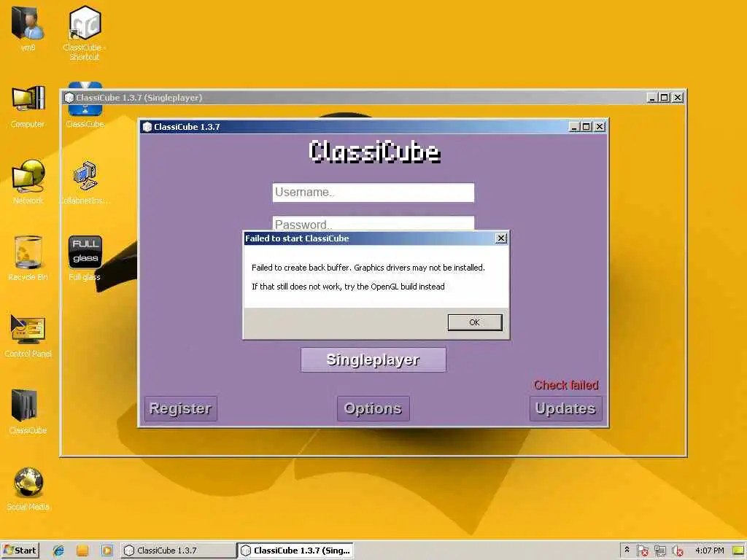This screenshot has width=747, height=560.
Task: Select the ClassiCube - Shortcut desktop icon
Action: pos(85,34)
